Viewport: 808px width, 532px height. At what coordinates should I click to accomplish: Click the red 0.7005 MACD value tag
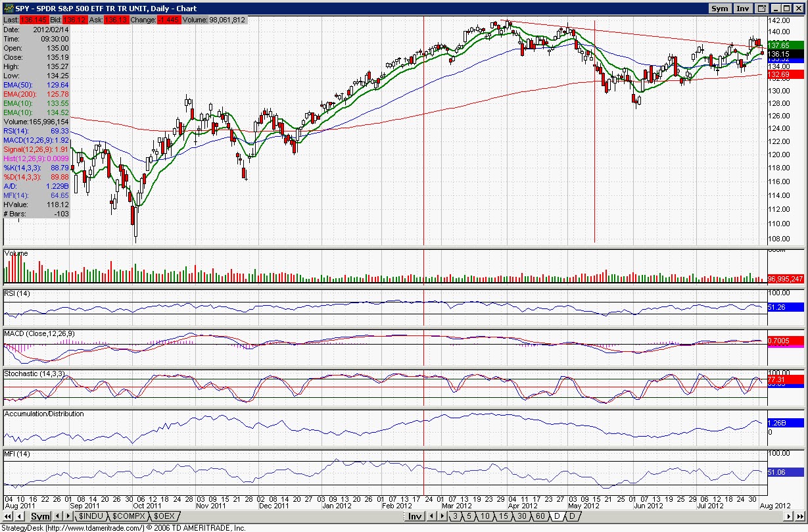click(x=784, y=341)
